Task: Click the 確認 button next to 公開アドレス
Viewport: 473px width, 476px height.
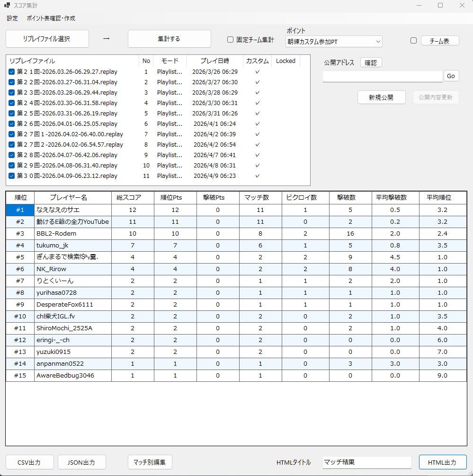Action: tap(371, 62)
